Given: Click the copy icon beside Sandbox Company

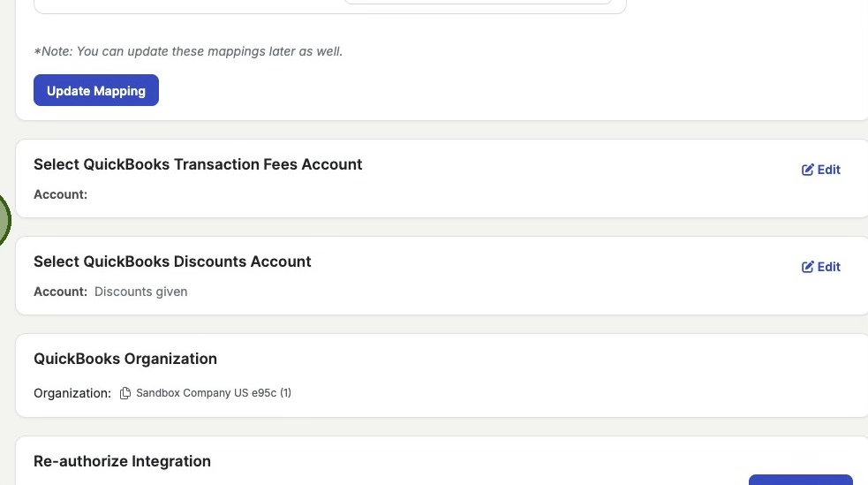Looking at the screenshot, I should click(125, 393).
